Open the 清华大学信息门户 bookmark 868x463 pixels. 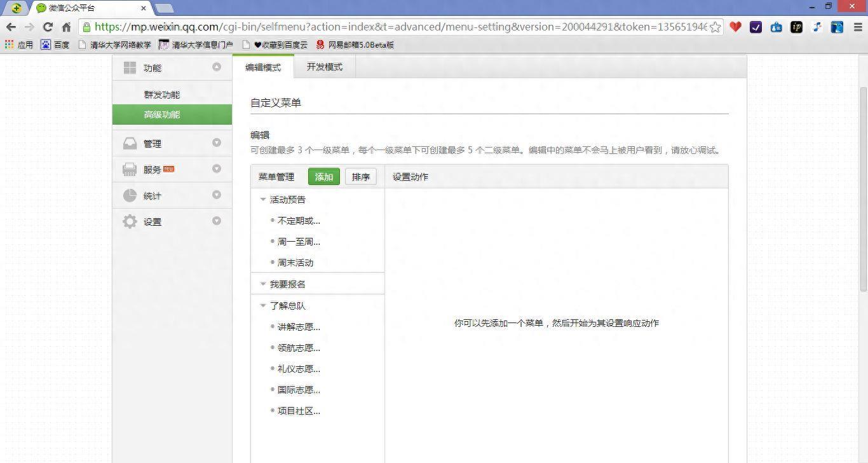point(196,45)
